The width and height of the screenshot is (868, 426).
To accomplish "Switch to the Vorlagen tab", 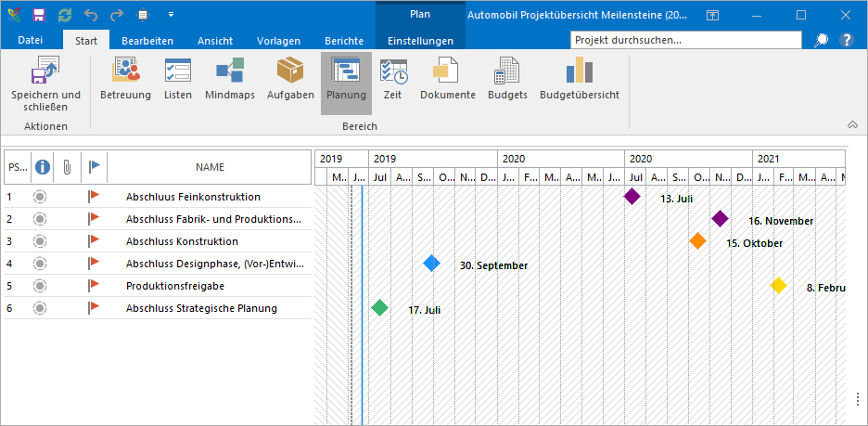I will tap(278, 41).
